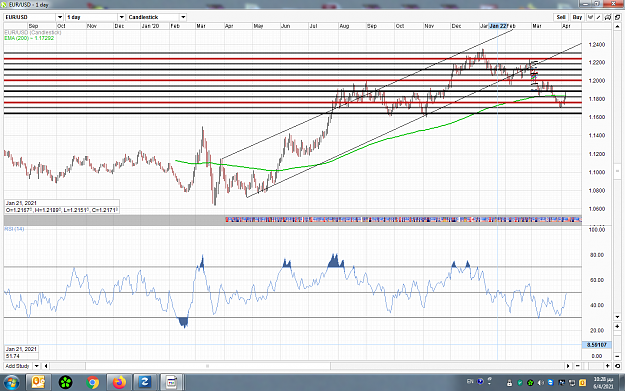This screenshot has width=625, height=391.
Task: Click the vertical zoom slider track
Action: click(617, 341)
